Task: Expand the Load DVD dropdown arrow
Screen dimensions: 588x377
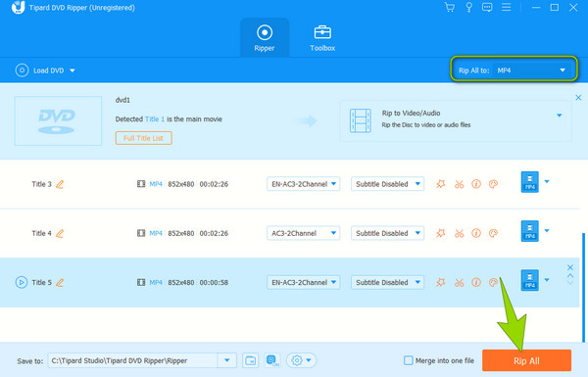Action: click(73, 71)
